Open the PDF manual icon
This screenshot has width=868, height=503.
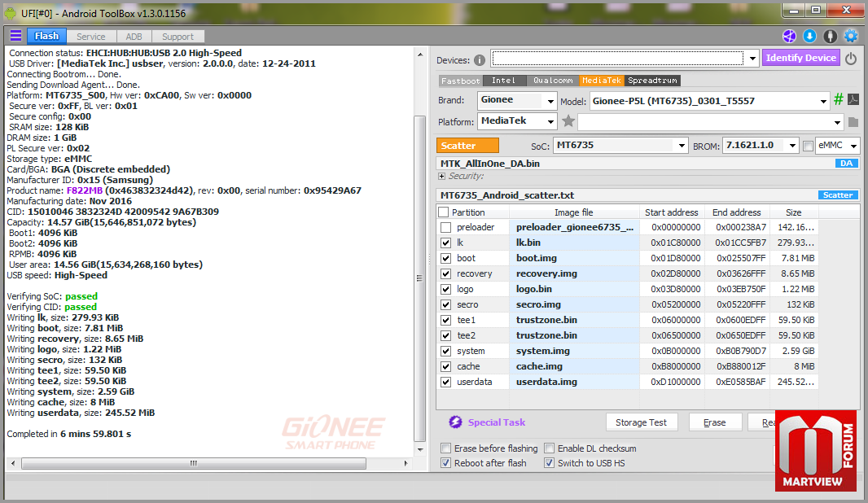click(x=853, y=100)
